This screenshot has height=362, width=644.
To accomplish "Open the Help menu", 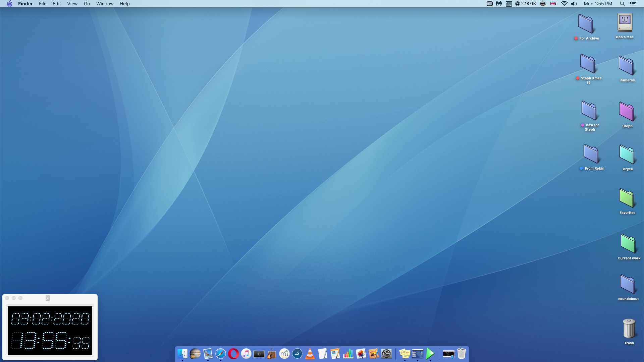I will [125, 4].
